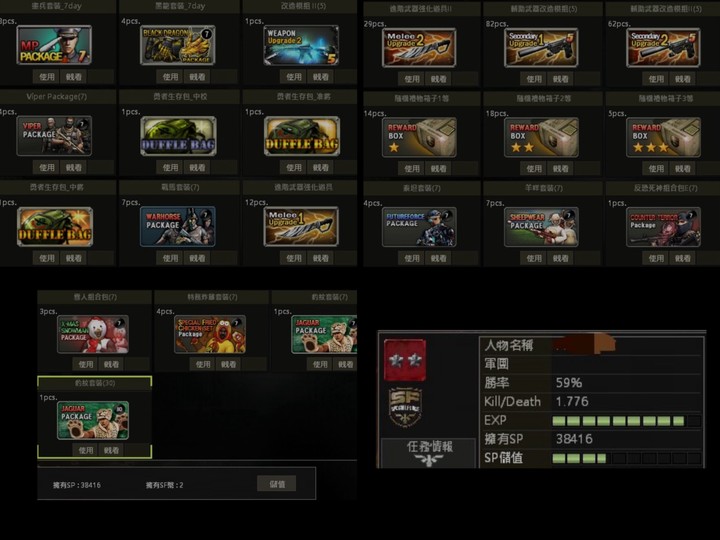Image resolution: width=720 pixels, height=540 pixels.
Task: Open the 任務情報 mission info button
Action: tap(429, 453)
